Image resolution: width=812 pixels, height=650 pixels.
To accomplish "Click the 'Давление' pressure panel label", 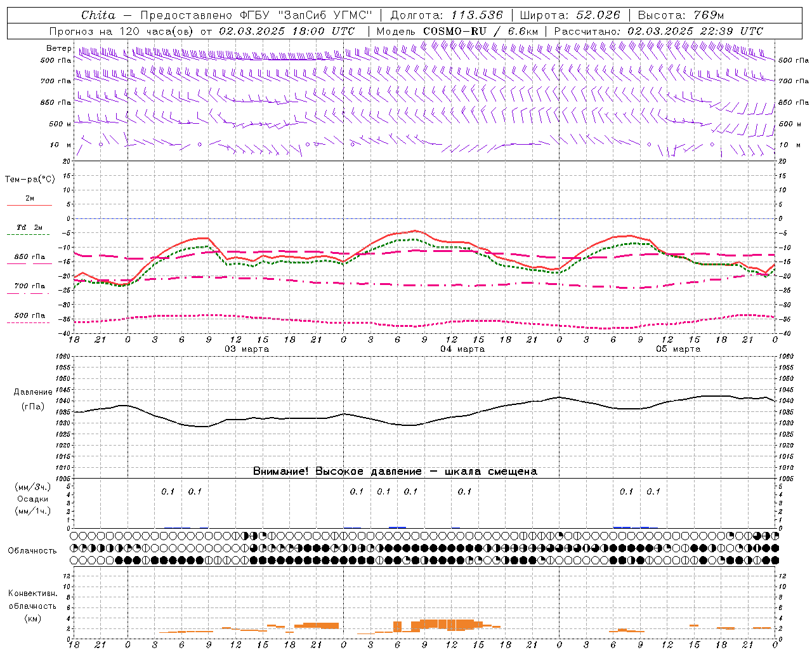I will [33, 392].
